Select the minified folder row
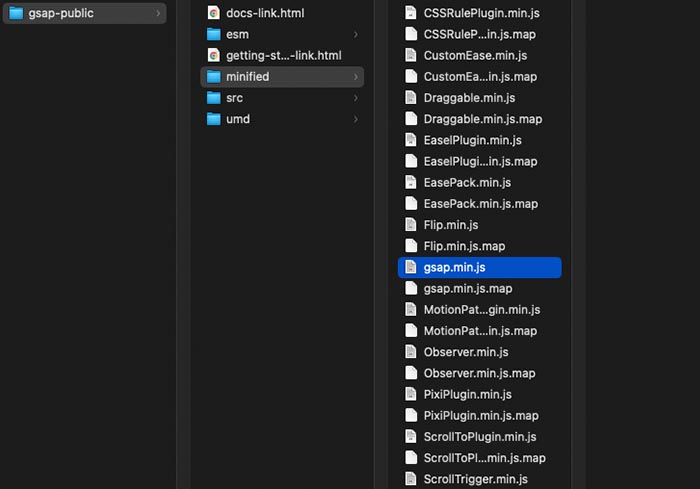This screenshot has width=700, height=489. [x=280, y=77]
